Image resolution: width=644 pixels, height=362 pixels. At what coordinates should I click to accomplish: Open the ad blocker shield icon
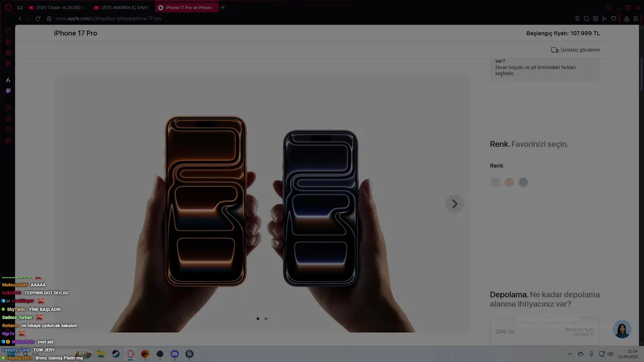click(x=595, y=19)
